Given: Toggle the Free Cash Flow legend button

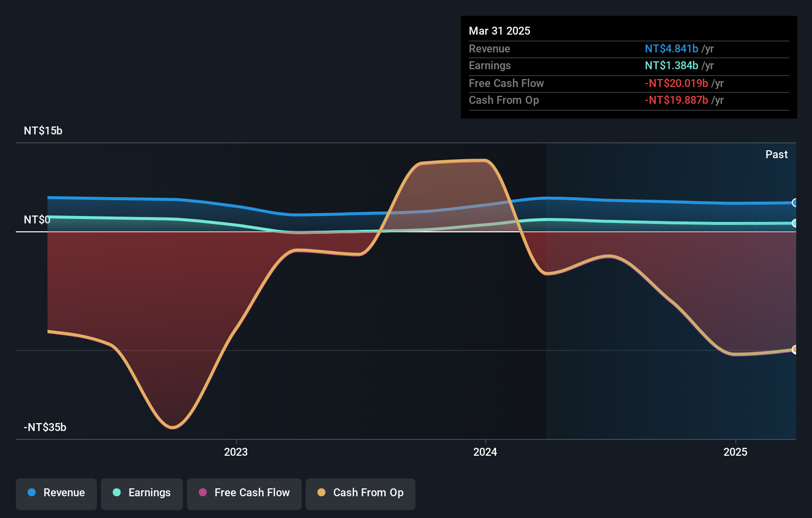Looking at the screenshot, I should tap(244, 494).
